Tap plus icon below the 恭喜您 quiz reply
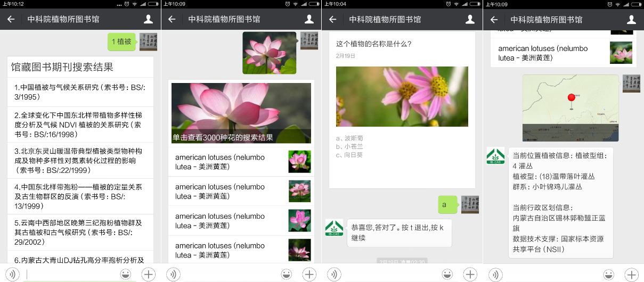Viewport: 644px width, 282px height. 470,274
